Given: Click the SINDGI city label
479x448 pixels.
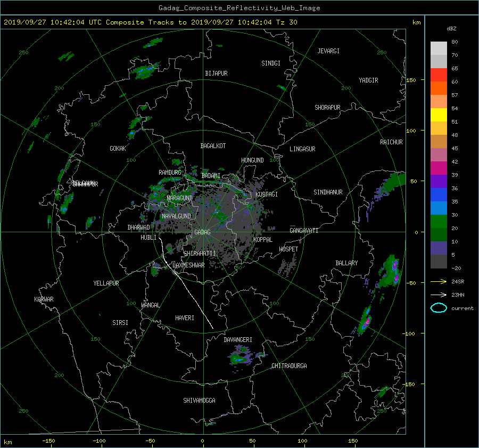Looking at the screenshot, I should pos(271,63).
